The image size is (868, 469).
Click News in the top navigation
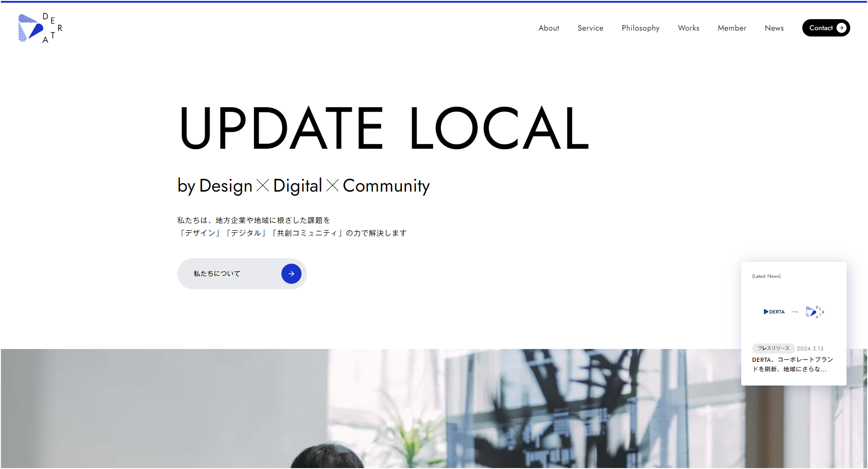774,28
